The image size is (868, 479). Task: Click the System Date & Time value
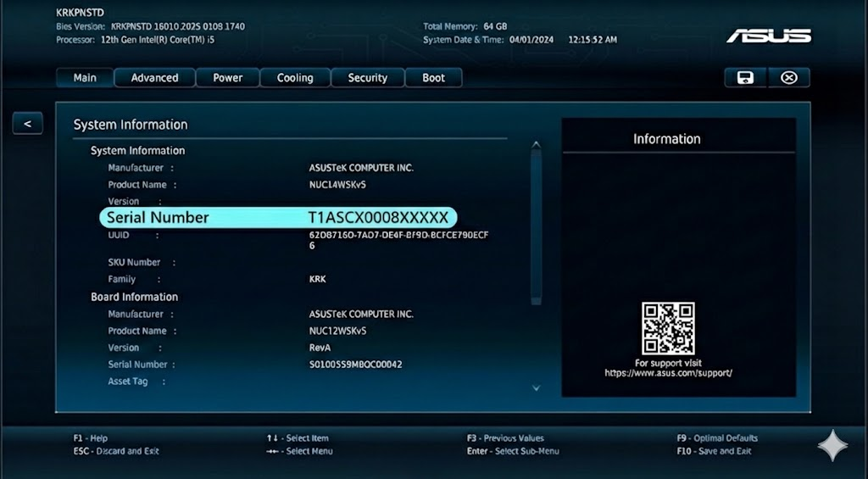(x=563, y=40)
